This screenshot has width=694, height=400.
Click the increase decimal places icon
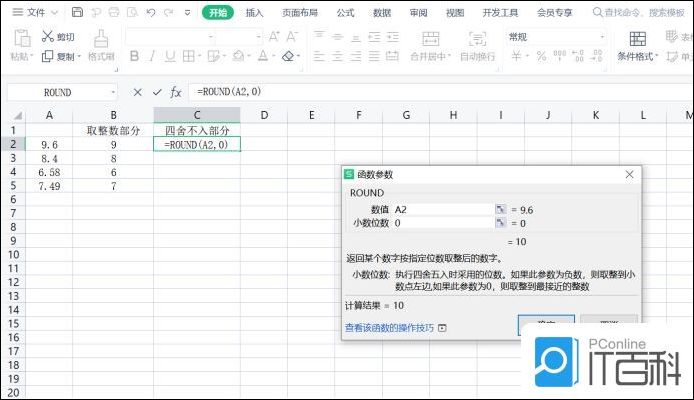point(578,56)
